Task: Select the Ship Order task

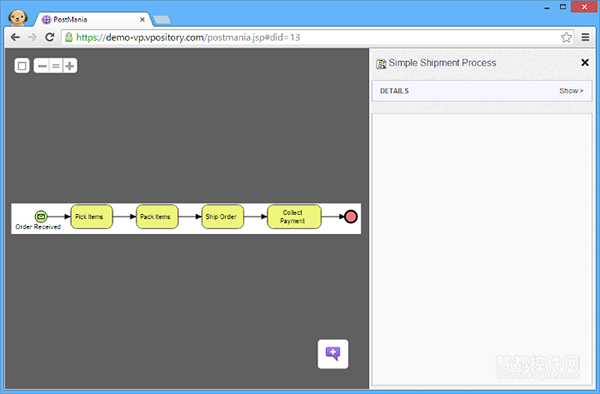Action: coord(223,217)
